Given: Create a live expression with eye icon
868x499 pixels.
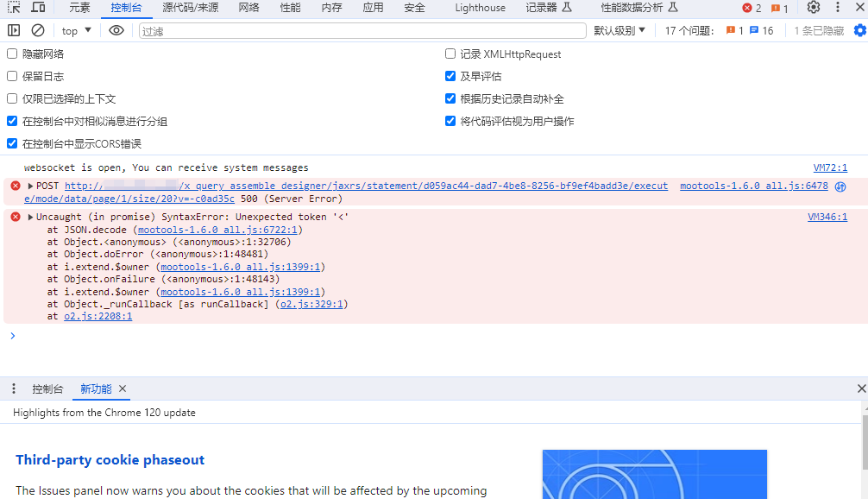Looking at the screenshot, I should tap(116, 30).
